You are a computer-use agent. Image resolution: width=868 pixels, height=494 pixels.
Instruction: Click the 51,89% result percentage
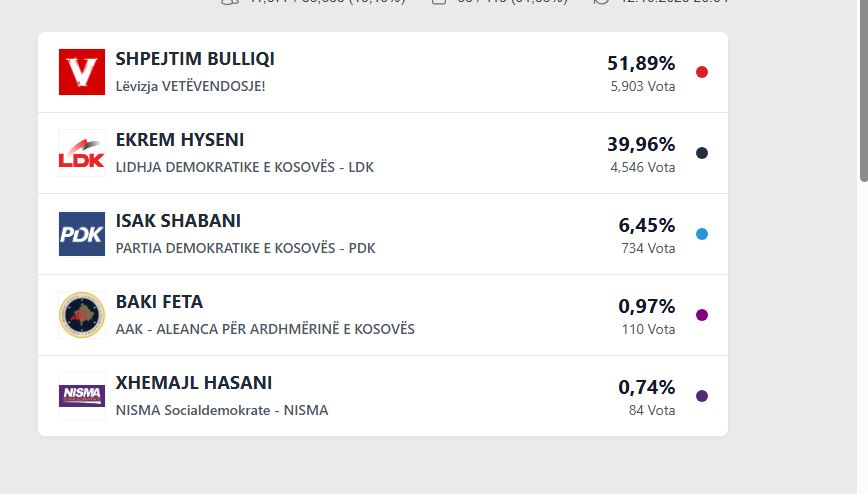(641, 63)
